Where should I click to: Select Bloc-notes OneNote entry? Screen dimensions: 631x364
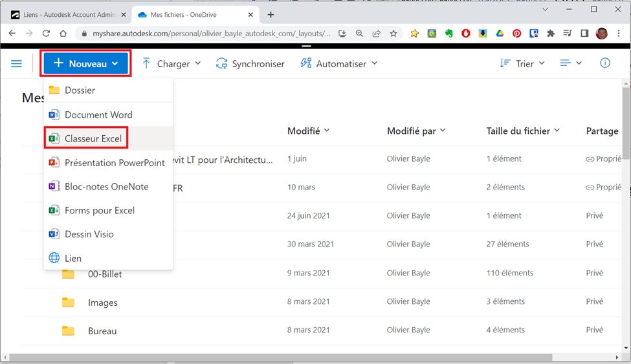[x=108, y=187]
